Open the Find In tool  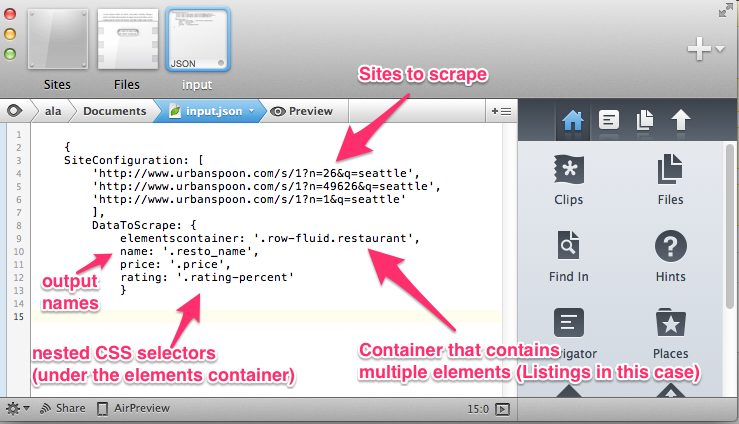point(568,255)
